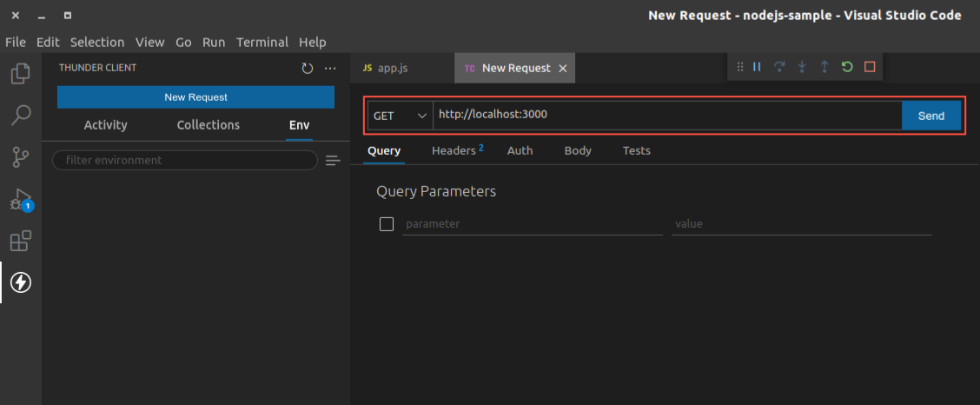This screenshot has height=405, width=980.
Task: Switch to the Tests tab
Action: (636, 150)
